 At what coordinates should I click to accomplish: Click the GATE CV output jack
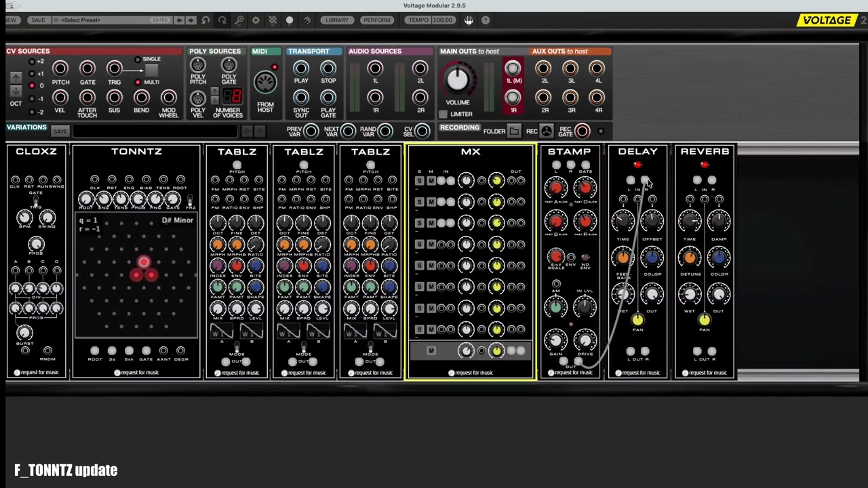87,68
